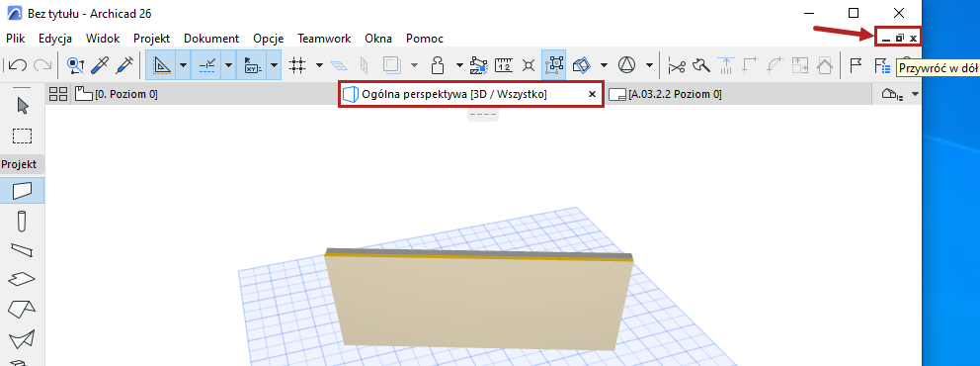Select the Marquee tool in the toolbox
This screenshot has width=980, height=366.
point(23,136)
